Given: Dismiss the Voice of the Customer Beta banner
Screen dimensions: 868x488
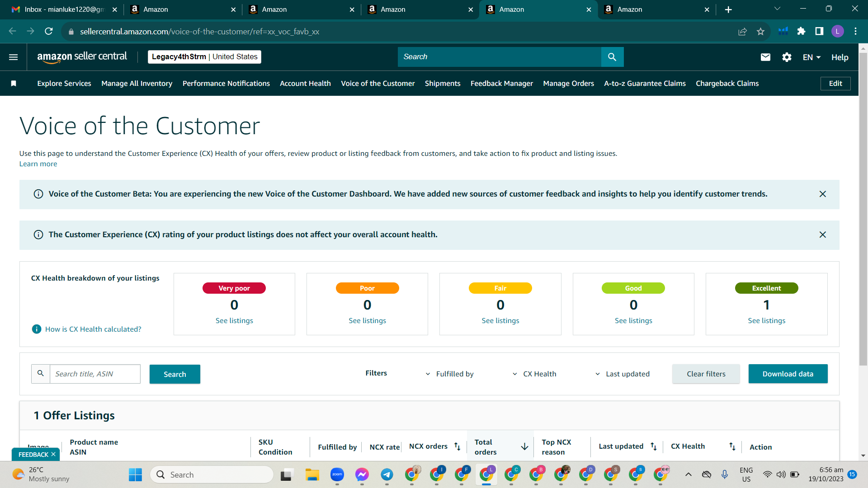Looking at the screenshot, I should coord(823,194).
